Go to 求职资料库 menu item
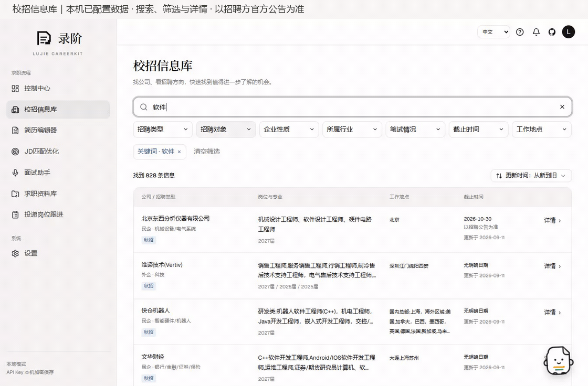This screenshot has width=588, height=386. click(58, 194)
